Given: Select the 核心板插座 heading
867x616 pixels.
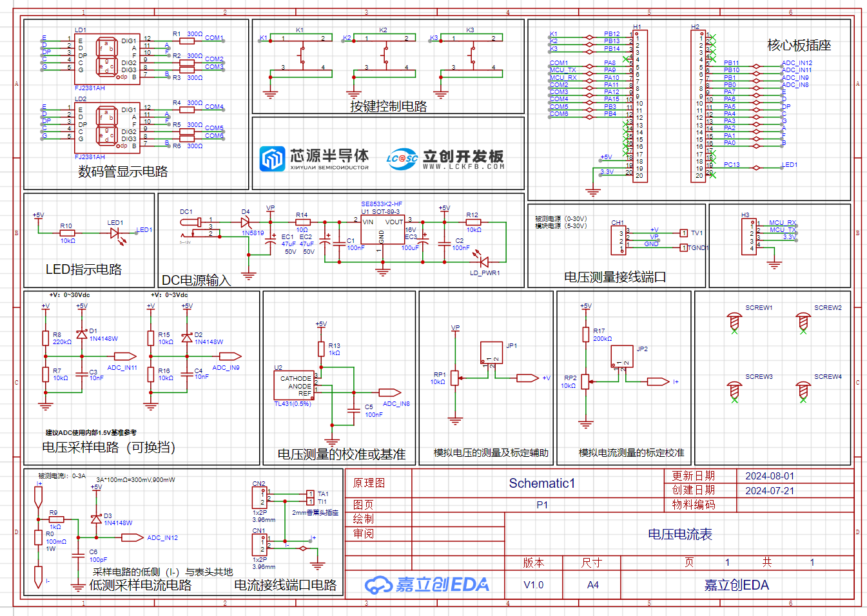Looking at the screenshot, I should (799, 45).
